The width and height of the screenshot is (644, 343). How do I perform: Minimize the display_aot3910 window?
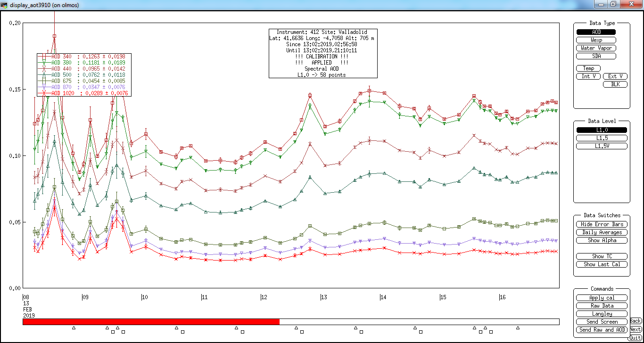click(601, 4)
